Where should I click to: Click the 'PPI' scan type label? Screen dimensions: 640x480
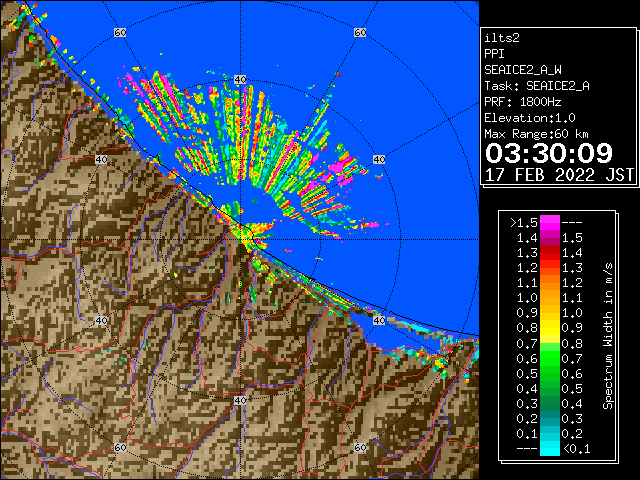(x=494, y=54)
